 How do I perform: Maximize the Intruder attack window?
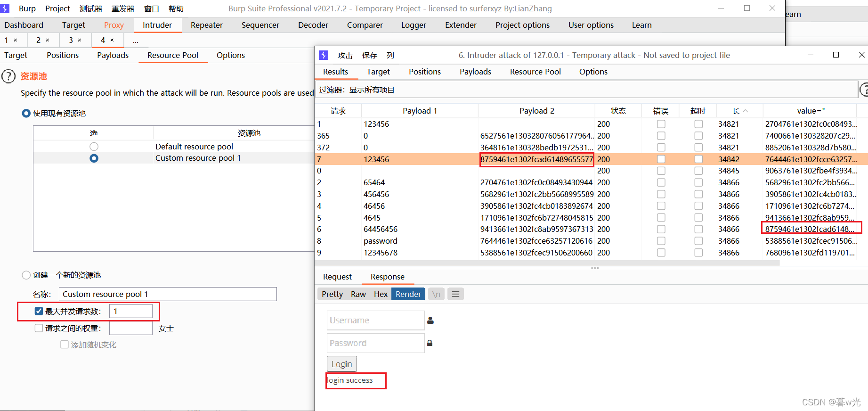[x=836, y=55]
